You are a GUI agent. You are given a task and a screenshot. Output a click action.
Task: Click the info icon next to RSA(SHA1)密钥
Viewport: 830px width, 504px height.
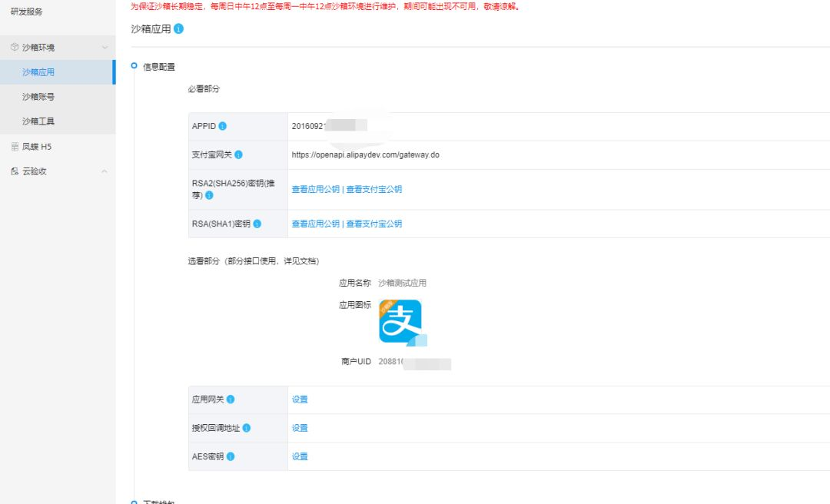[x=257, y=224]
